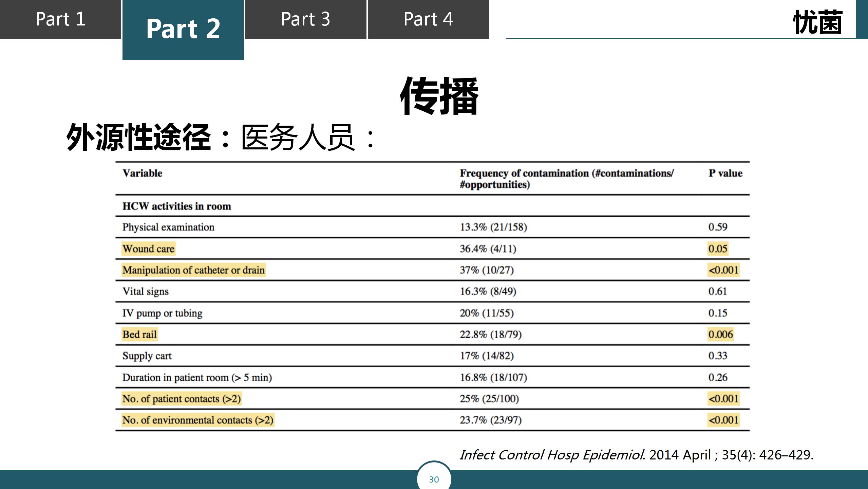Click the 忧菌 header label
Viewport: 868px width, 489px height.
[818, 22]
